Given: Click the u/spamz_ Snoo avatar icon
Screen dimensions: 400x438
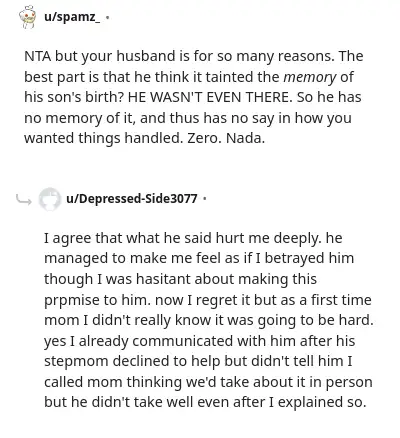Looking at the screenshot, I should click(27, 17).
